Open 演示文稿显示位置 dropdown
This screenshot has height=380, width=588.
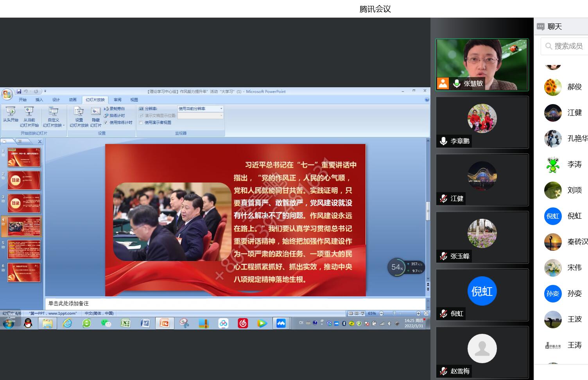pyautogui.click(x=201, y=115)
